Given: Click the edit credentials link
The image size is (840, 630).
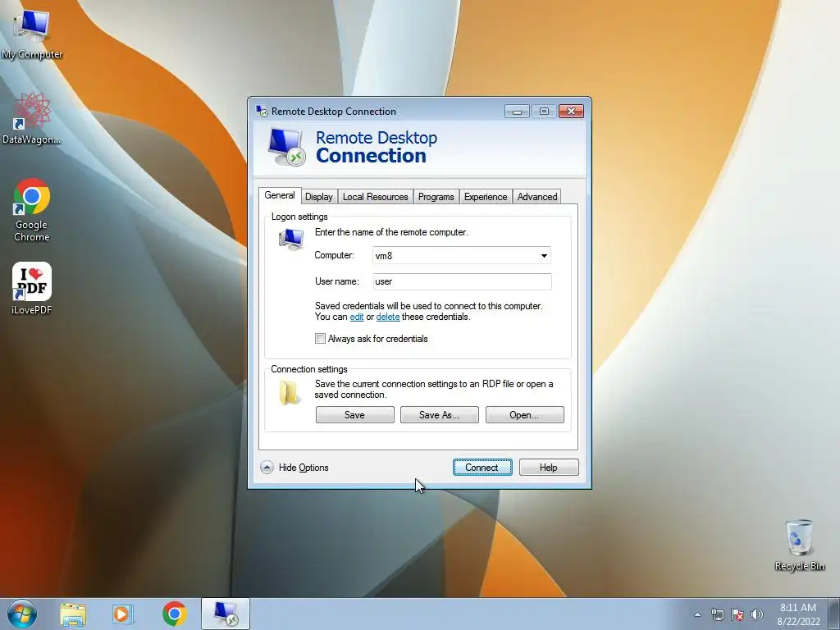Looking at the screenshot, I should pyautogui.click(x=357, y=317).
